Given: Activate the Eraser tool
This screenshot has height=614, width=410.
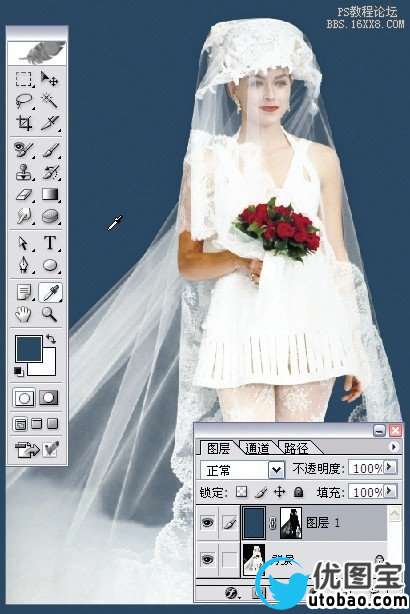Looking at the screenshot, I should tap(24, 194).
